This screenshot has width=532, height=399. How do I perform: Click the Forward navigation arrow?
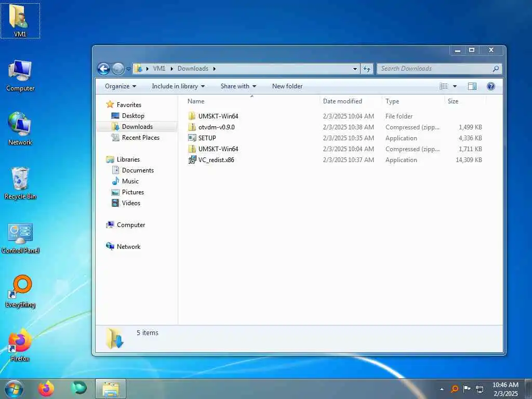(118, 69)
